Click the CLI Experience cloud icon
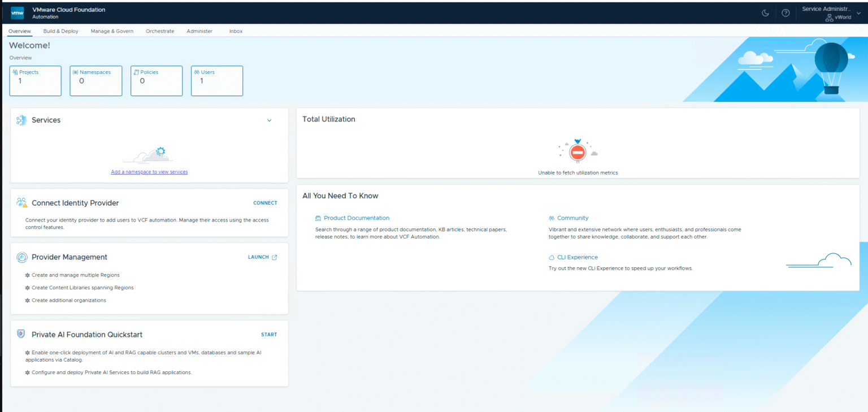 pos(552,258)
